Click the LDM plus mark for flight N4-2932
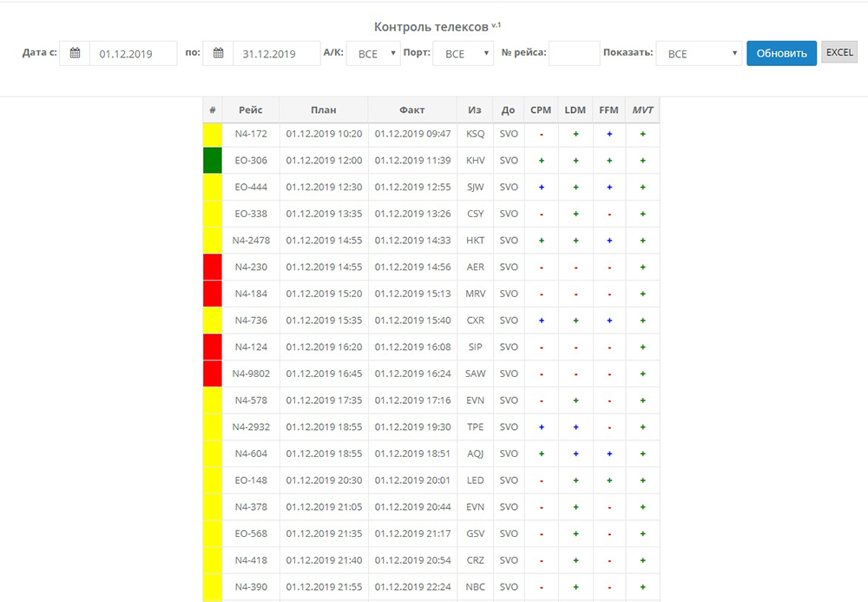Screen dimensions: 868x602 [x=575, y=427]
